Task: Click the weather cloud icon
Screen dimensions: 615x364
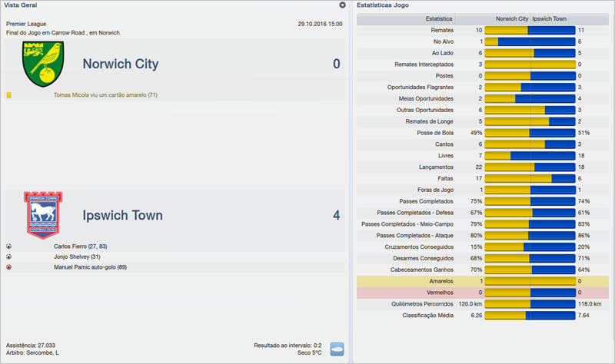Action: tap(337, 349)
